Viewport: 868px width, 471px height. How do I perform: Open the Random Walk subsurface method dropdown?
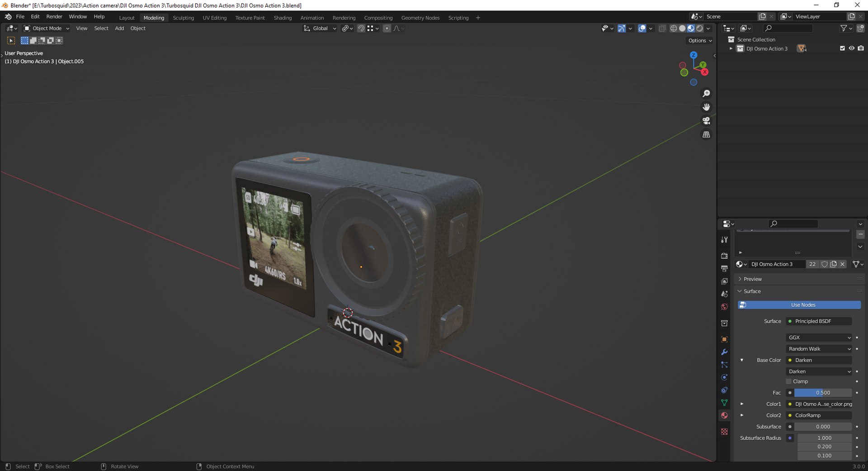(819, 349)
